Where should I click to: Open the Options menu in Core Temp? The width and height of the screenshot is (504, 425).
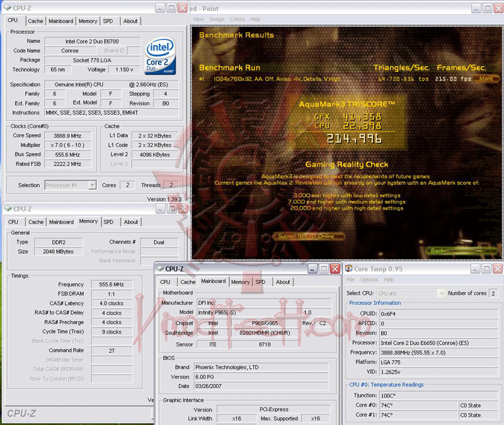[x=369, y=280]
